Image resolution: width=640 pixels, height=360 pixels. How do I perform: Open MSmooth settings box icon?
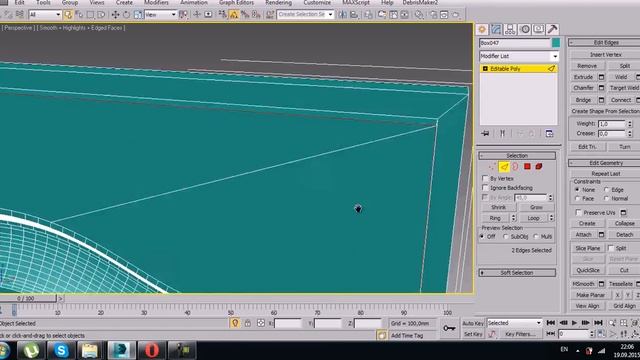tap(601, 284)
